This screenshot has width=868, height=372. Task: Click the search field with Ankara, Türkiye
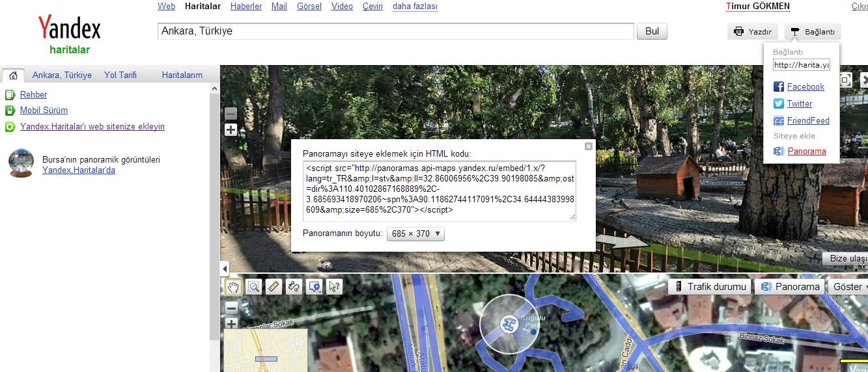pyautogui.click(x=396, y=31)
